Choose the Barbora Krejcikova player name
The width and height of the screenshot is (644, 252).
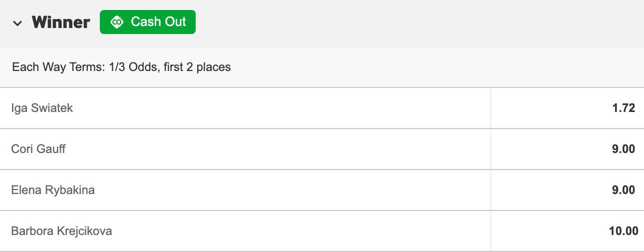(61, 231)
